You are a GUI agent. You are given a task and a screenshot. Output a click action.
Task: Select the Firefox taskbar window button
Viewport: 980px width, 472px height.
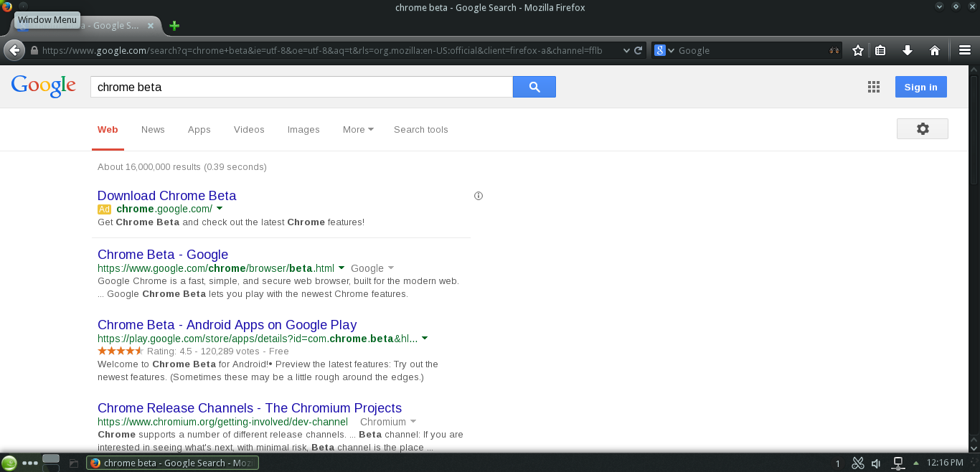point(172,463)
